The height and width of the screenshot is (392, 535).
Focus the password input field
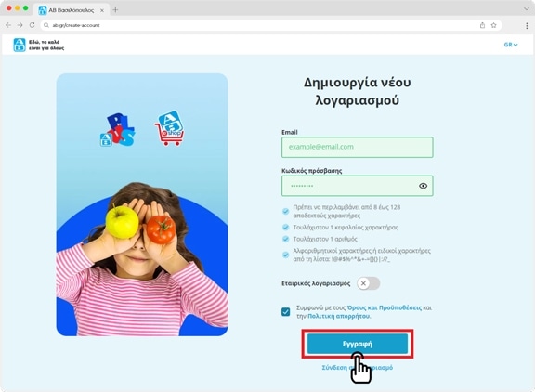pos(358,186)
